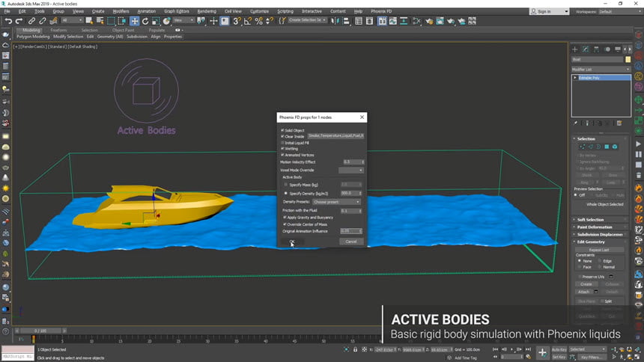The image size is (644, 362).
Task: Expand the Subdivision Displacement rollout
Action: click(601, 234)
